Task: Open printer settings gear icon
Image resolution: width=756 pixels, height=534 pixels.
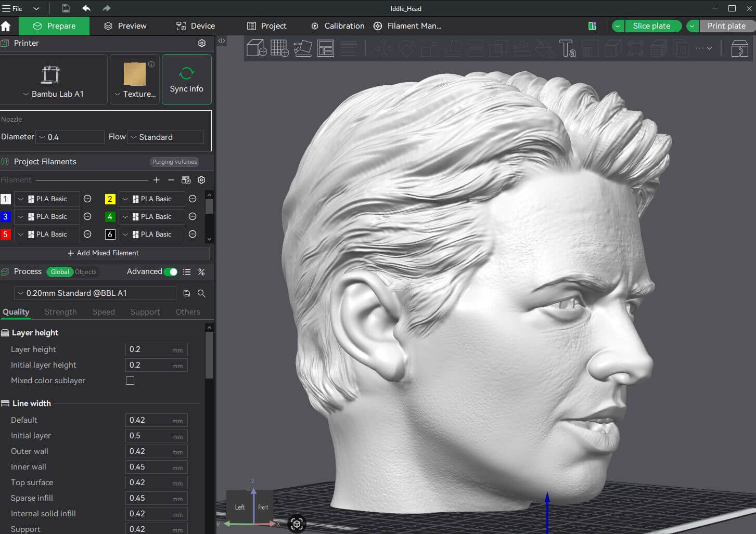Action: tap(202, 43)
